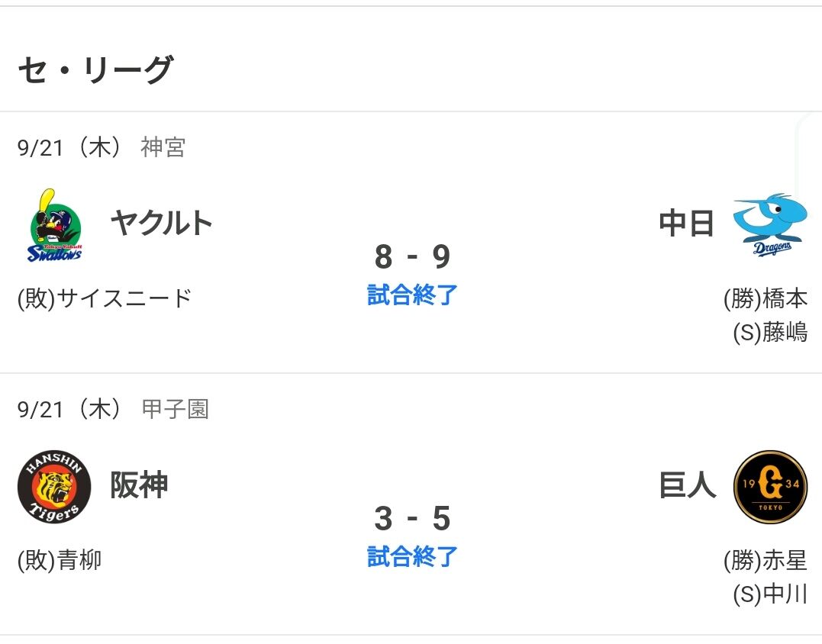
Task: Click the 9/21 神宮 game date line
Action: pos(102,147)
